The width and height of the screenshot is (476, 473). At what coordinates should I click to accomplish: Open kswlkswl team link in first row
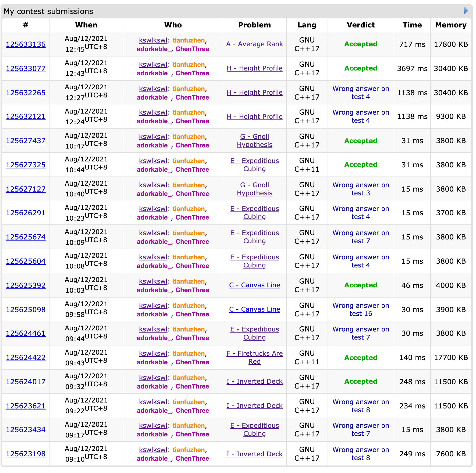click(x=153, y=40)
